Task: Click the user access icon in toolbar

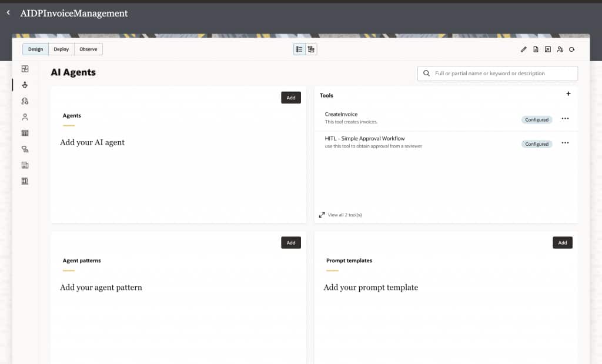Action: click(560, 49)
